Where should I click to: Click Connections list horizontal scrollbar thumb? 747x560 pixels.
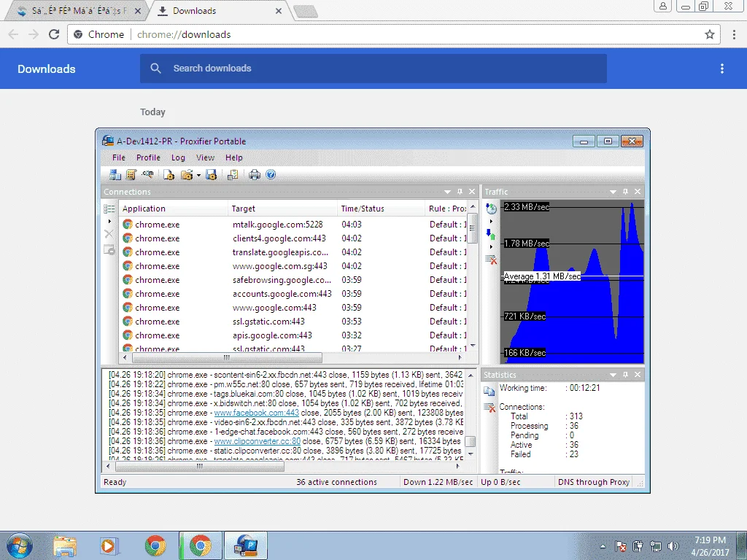[x=227, y=357]
